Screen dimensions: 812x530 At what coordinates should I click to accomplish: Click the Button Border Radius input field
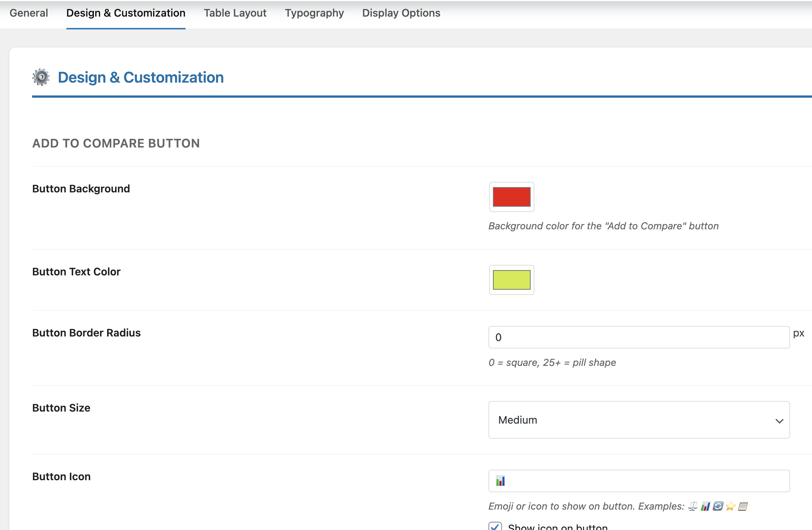[x=639, y=337]
